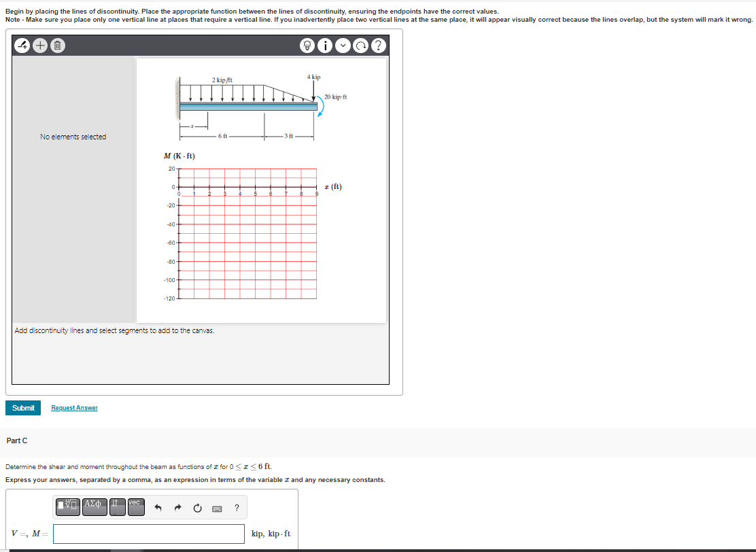Redo in the equation editor
Viewport: 756px width, 552px height.
pyautogui.click(x=177, y=506)
